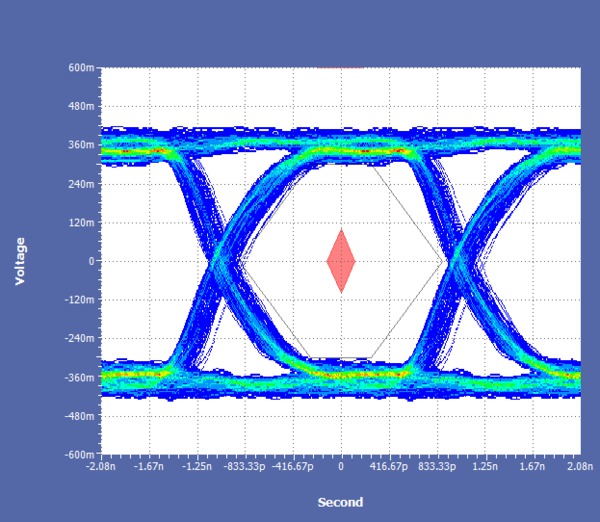
Task: Click the Second axis title
Action: coord(340,502)
